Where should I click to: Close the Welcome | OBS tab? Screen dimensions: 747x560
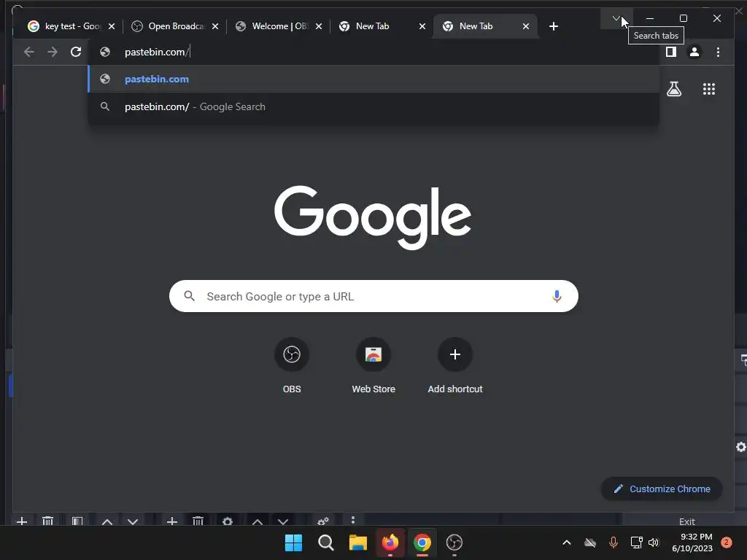coord(319,26)
